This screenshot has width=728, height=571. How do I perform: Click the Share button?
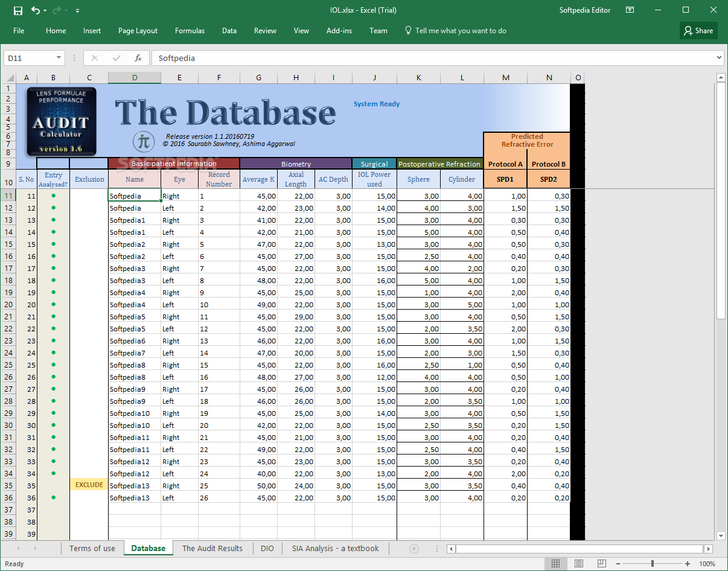[x=698, y=31]
